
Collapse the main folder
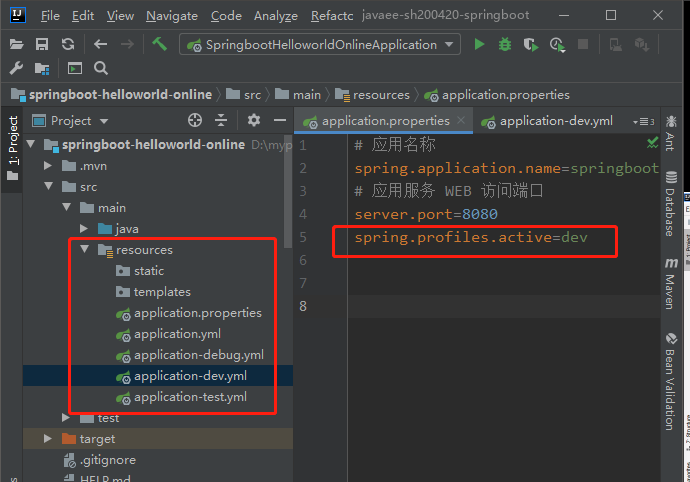coord(67,207)
